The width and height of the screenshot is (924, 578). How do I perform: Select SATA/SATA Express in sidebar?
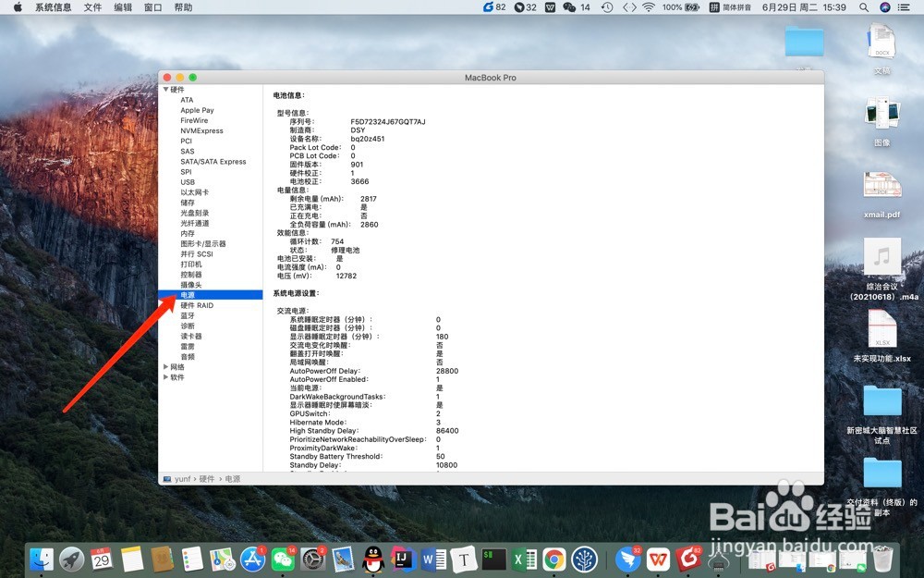(213, 162)
